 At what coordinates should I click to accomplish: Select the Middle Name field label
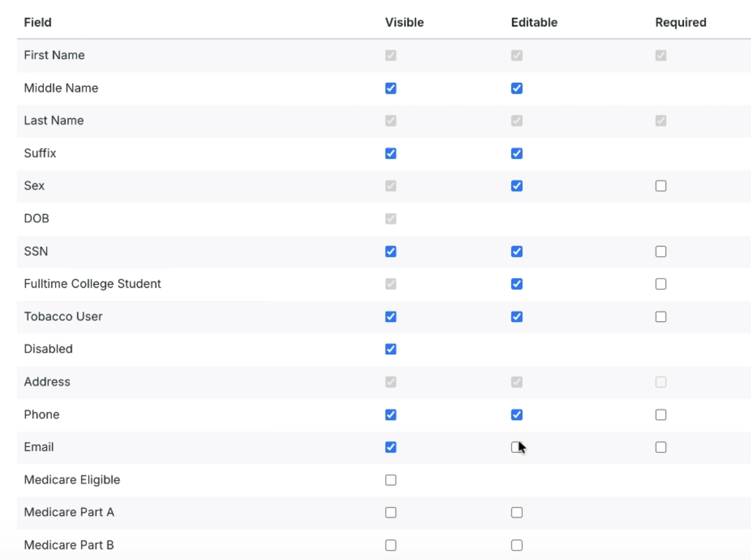[61, 88]
